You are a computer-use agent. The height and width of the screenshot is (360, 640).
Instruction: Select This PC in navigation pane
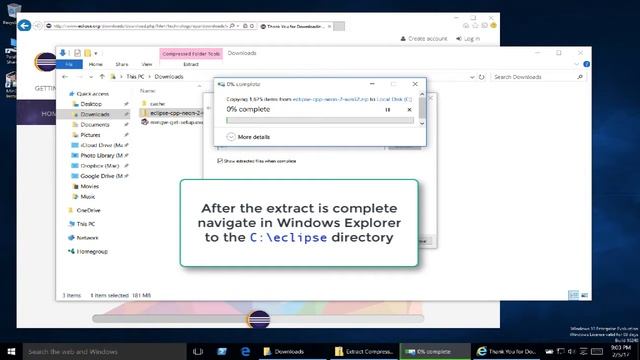coord(86,224)
